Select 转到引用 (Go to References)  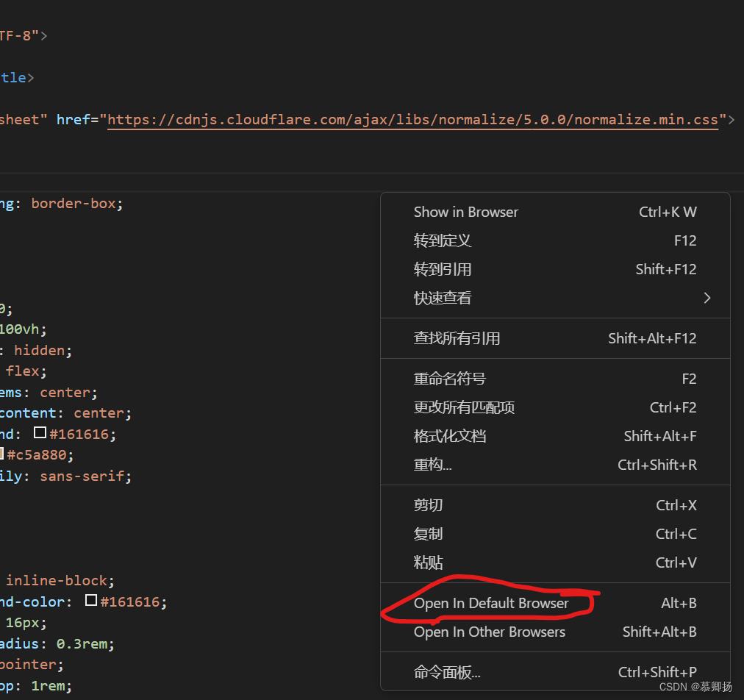click(555, 269)
